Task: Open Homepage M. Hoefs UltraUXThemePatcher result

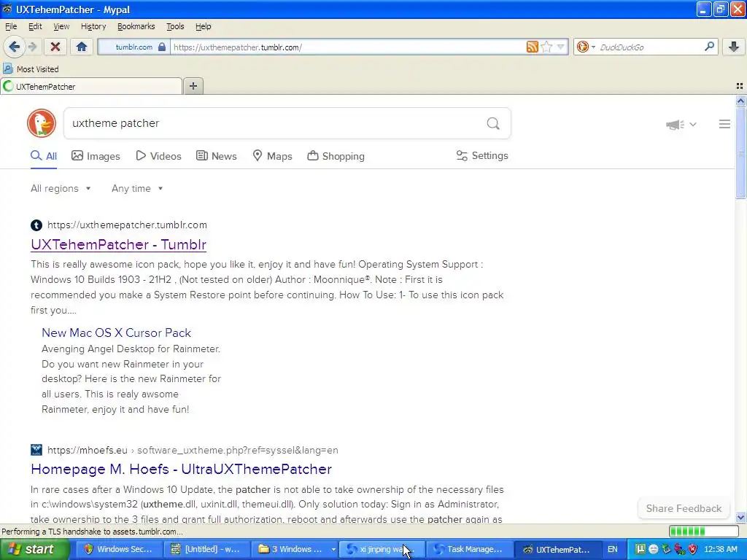Action: pyautogui.click(x=181, y=469)
